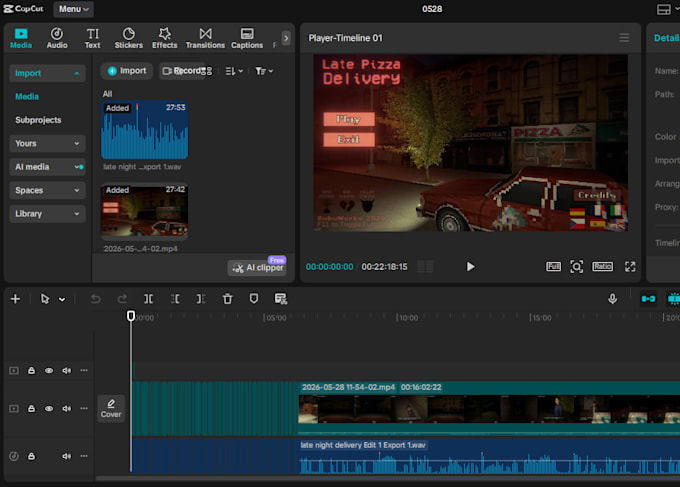The image size is (680, 487).
Task: Open the CapCut Menu dropdown
Action: pyautogui.click(x=73, y=9)
